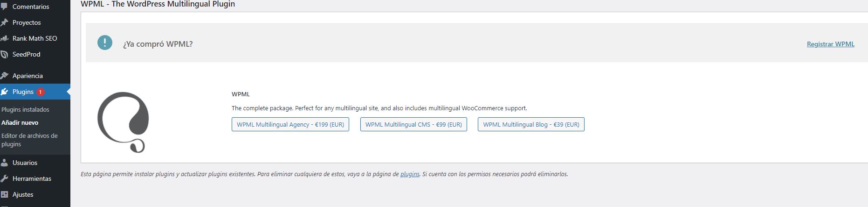
Task: Click the Apariencia brush icon
Action: (4, 76)
